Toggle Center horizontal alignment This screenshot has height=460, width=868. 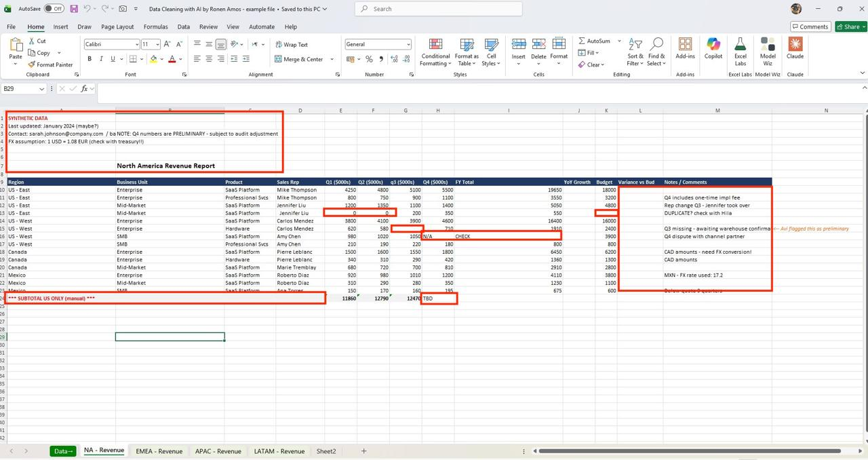click(x=209, y=59)
